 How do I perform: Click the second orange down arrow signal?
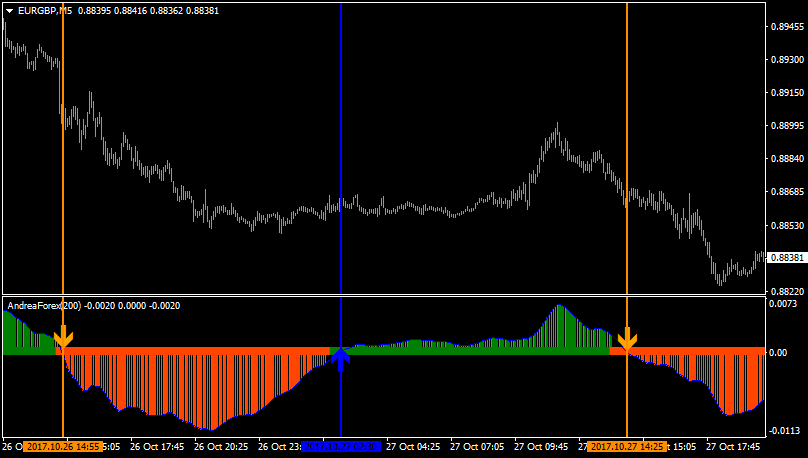click(627, 339)
